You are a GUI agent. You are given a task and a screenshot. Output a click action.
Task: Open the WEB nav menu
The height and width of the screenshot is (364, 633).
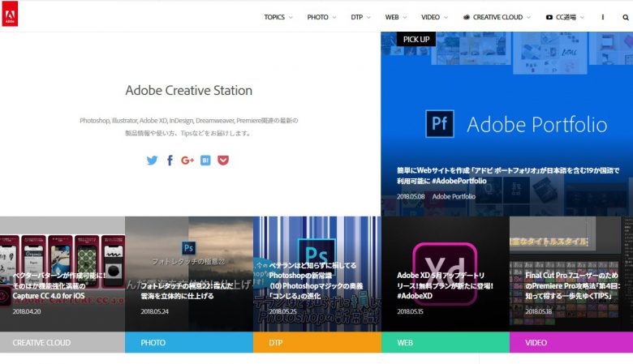click(x=392, y=17)
